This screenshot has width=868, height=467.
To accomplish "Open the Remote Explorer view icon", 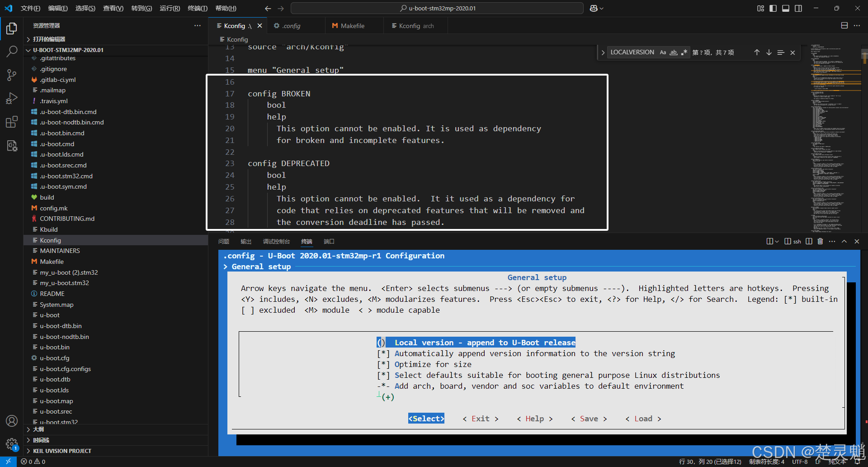I will click(x=12, y=146).
